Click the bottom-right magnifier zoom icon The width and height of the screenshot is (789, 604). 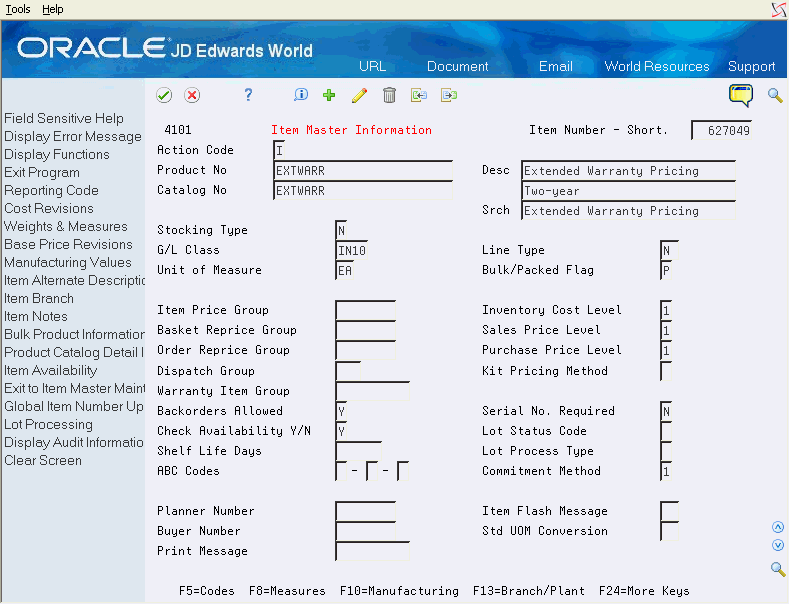778,569
